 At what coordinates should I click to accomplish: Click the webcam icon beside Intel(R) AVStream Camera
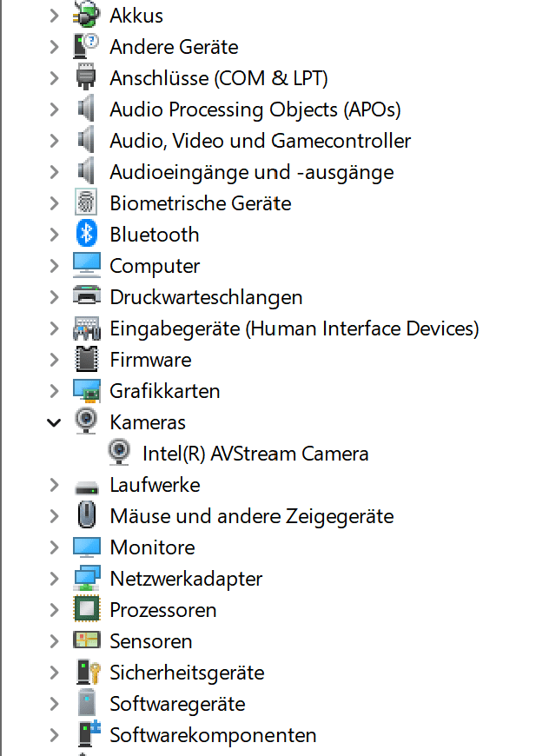(x=119, y=453)
